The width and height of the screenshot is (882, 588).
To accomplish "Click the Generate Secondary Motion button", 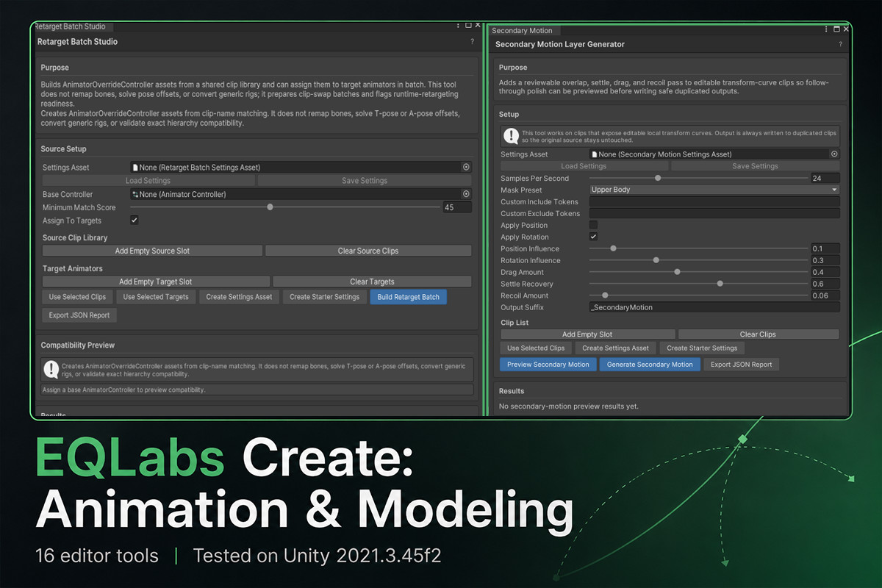I will click(x=650, y=365).
